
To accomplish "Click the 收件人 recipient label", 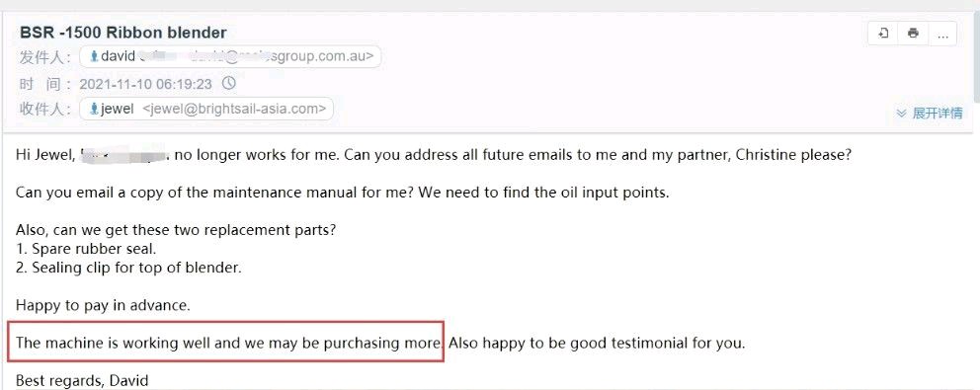I will (45, 110).
